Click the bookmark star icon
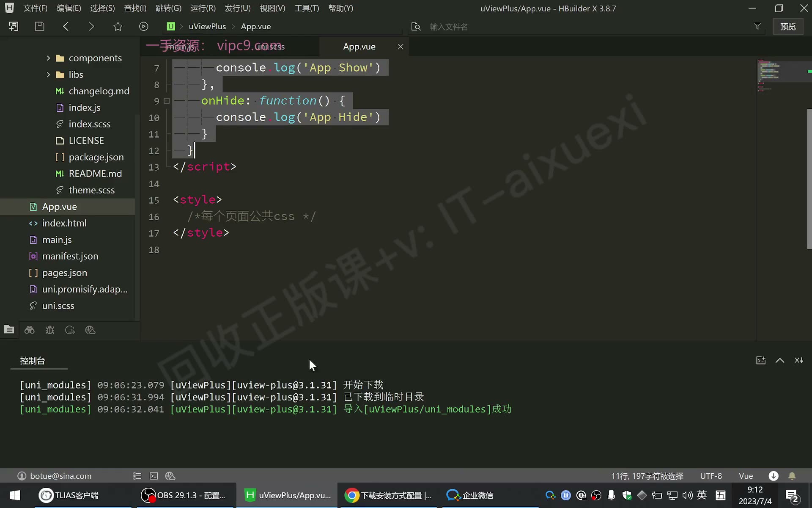The height and width of the screenshot is (508, 812). 118,26
